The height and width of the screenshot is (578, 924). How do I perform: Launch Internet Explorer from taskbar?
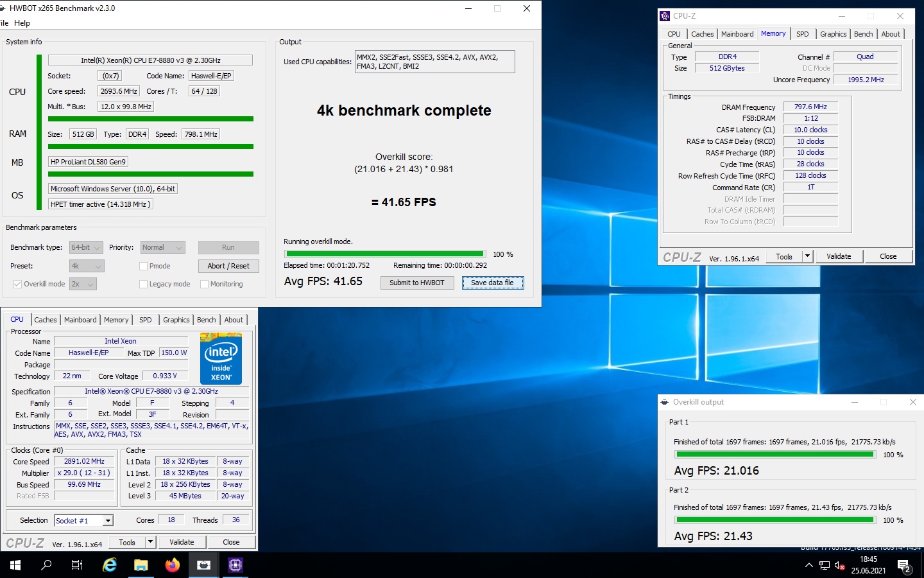tap(110, 565)
